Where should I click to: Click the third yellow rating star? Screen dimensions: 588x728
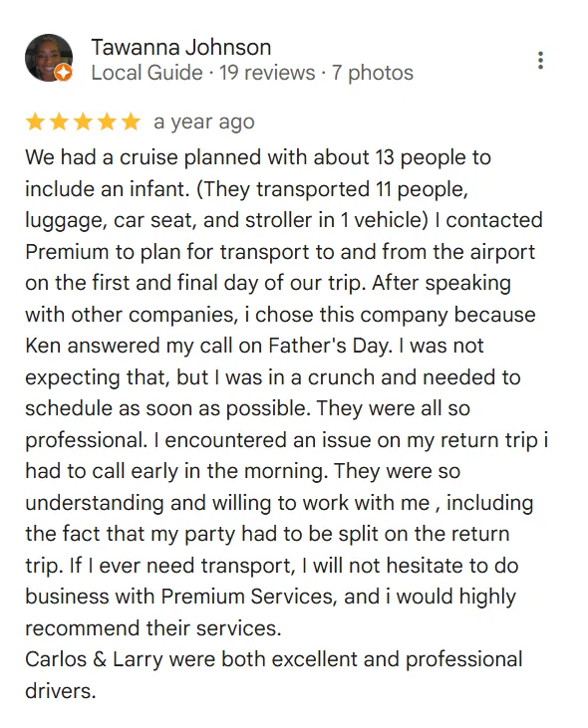(83, 122)
